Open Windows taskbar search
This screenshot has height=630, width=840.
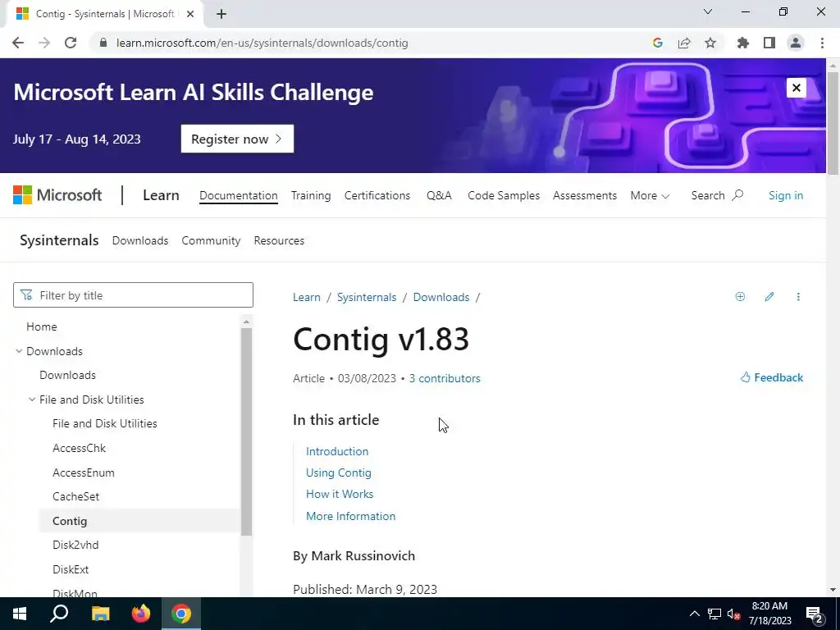(x=59, y=614)
